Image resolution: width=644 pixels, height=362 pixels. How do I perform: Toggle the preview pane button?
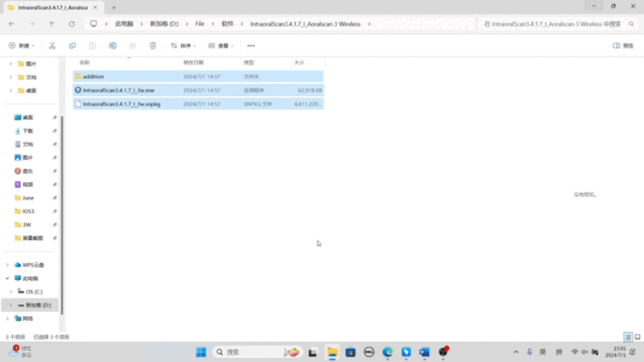click(x=623, y=46)
